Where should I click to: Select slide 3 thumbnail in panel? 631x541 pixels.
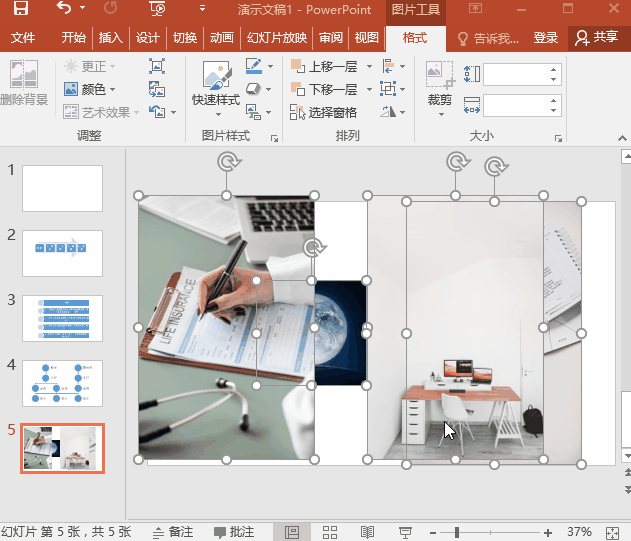[x=62, y=318]
